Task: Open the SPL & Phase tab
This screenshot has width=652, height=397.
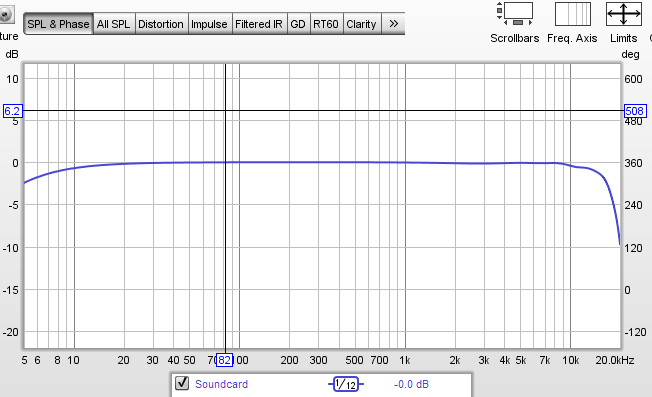Action: [x=58, y=24]
